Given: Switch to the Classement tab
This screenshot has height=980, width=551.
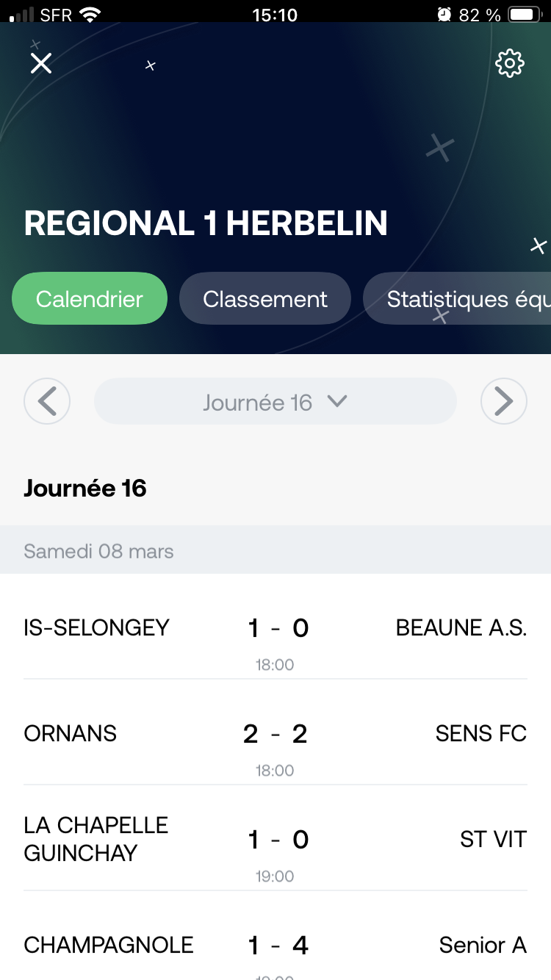Looking at the screenshot, I should coord(265,299).
